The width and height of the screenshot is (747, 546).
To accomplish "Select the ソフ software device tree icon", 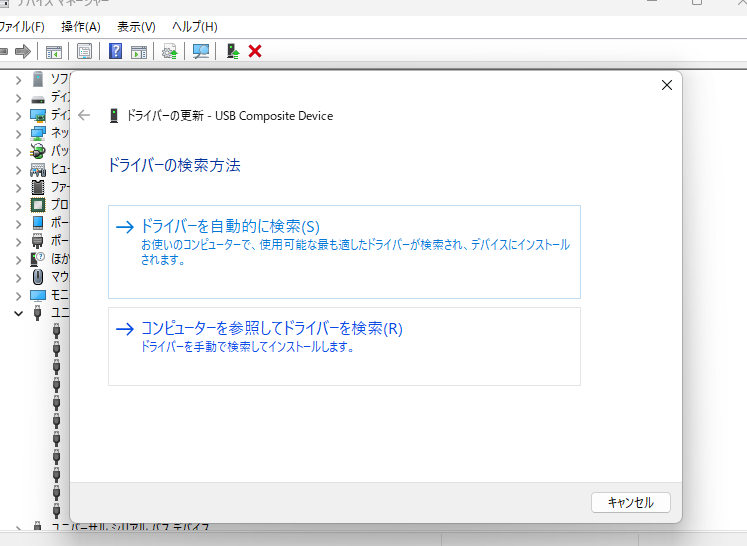I will pos(38,79).
